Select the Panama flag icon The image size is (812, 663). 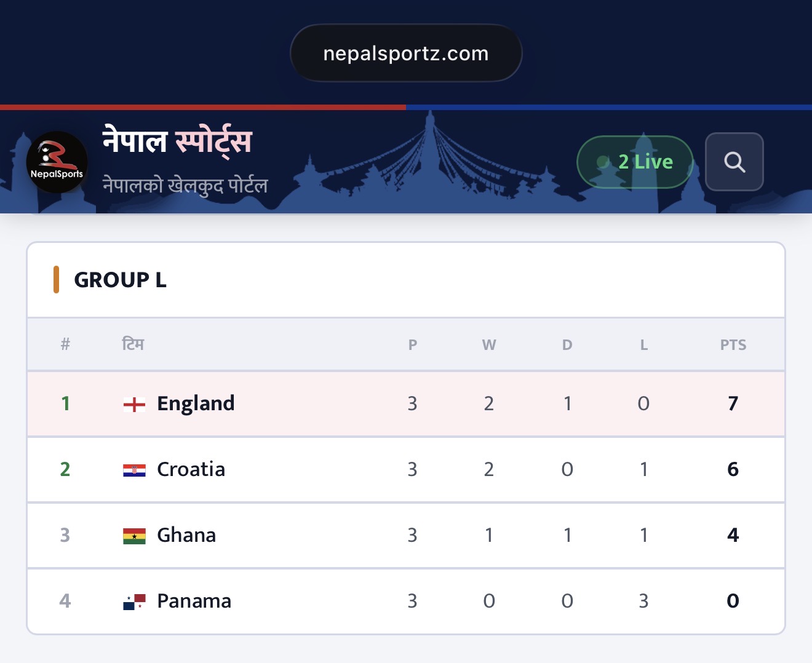(134, 601)
